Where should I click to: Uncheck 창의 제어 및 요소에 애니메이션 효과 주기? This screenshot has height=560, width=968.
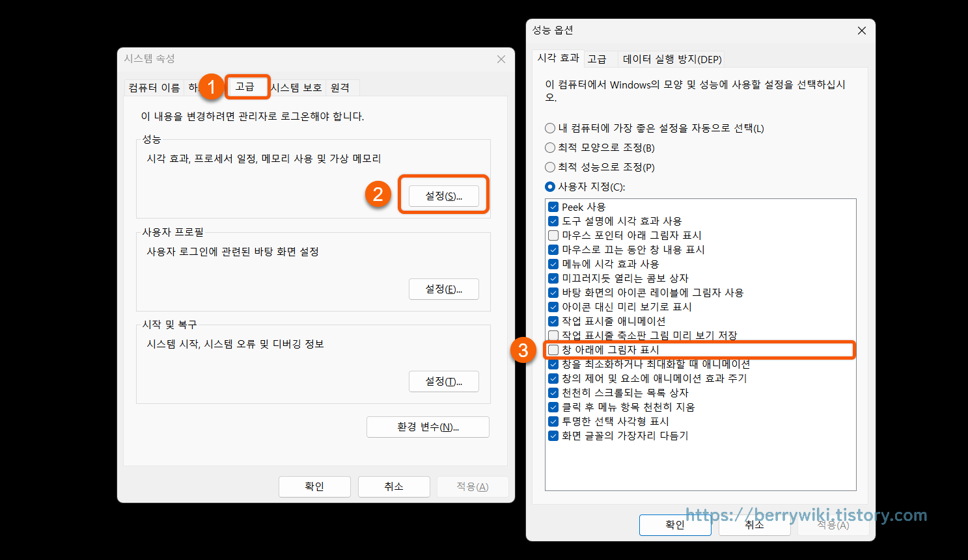click(x=553, y=379)
